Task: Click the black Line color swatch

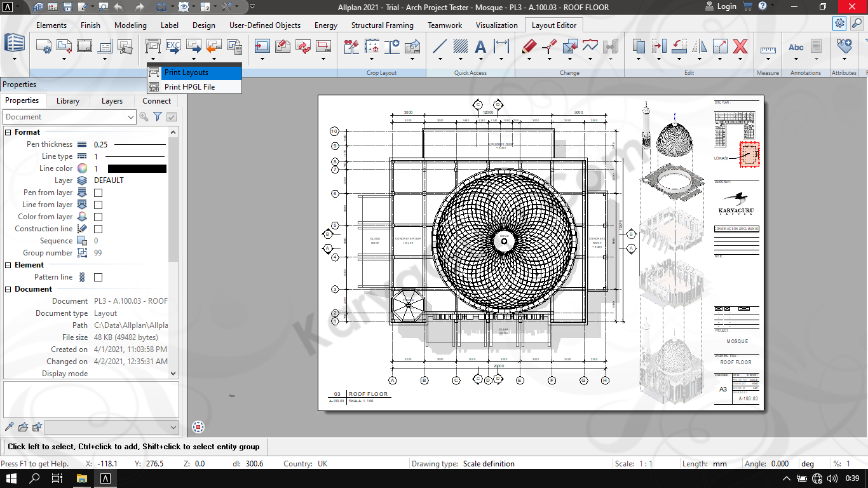Action: click(x=137, y=168)
